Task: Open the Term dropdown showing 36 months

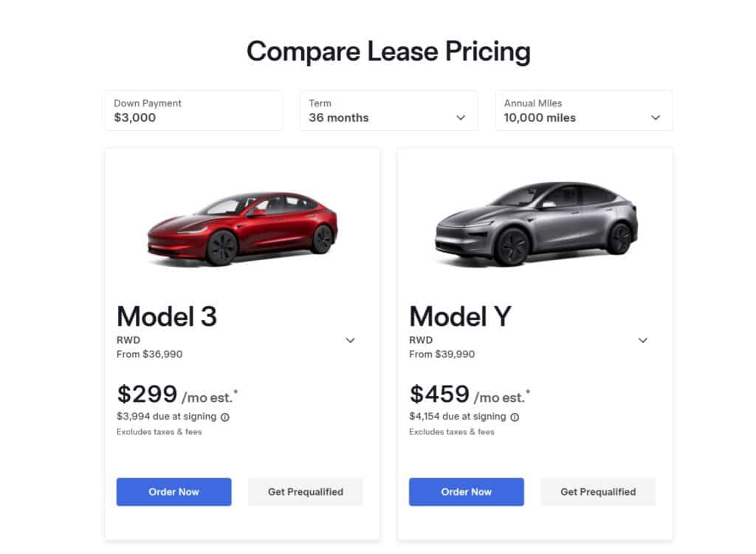Action: [x=388, y=111]
